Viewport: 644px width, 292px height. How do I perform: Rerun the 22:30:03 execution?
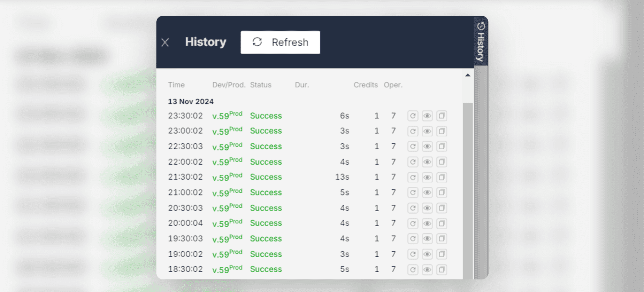pos(413,147)
